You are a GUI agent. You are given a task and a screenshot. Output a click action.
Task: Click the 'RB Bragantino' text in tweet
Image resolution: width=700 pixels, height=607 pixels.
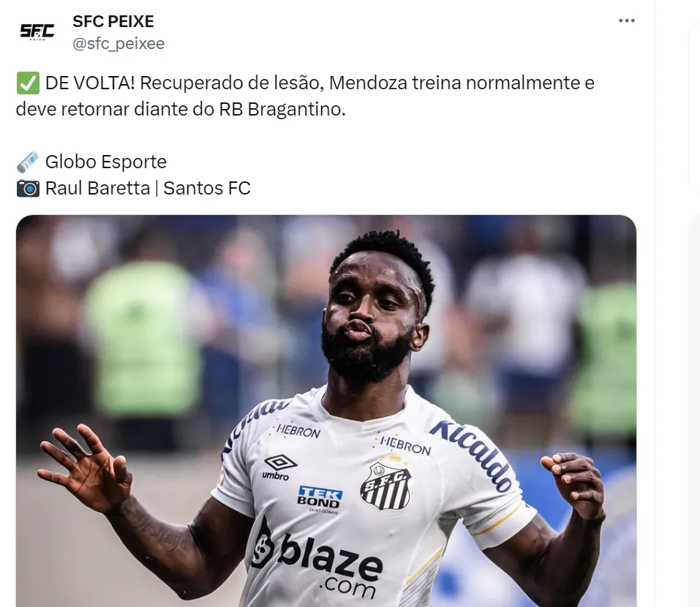[282, 110]
